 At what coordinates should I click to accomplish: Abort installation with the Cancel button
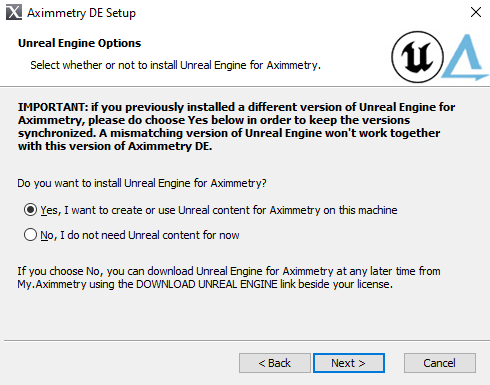tap(440, 363)
